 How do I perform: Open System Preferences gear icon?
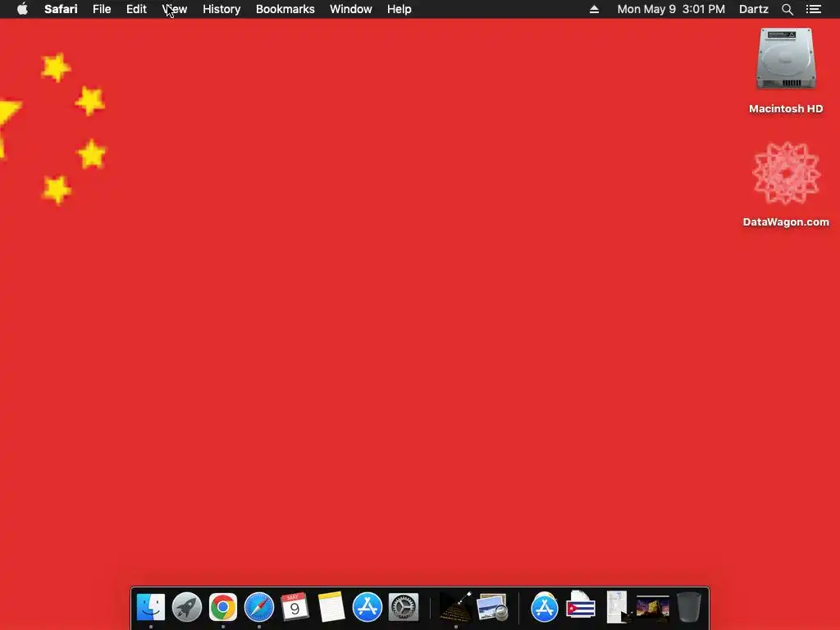pos(404,607)
